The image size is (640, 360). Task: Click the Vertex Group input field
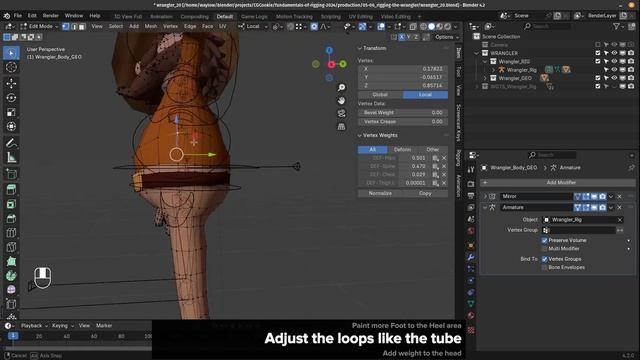coord(578,230)
